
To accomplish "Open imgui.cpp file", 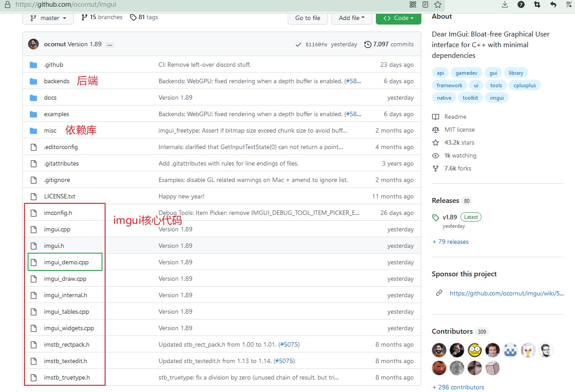I will pos(57,229).
